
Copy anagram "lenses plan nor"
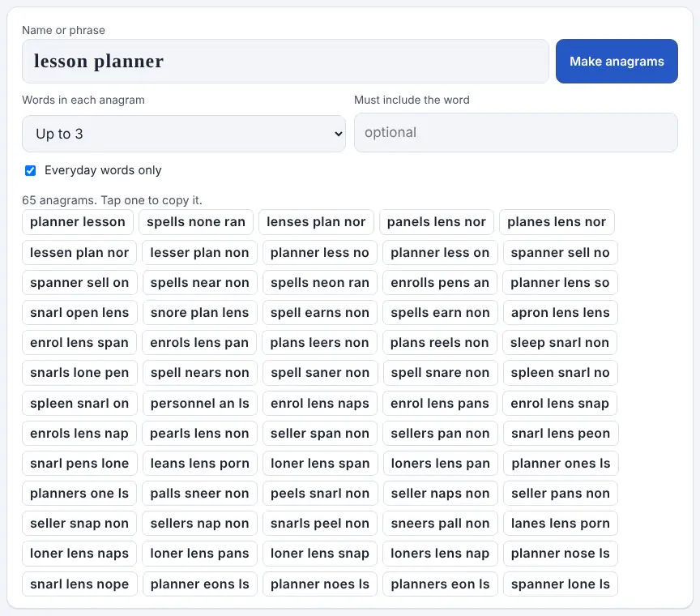point(316,222)
